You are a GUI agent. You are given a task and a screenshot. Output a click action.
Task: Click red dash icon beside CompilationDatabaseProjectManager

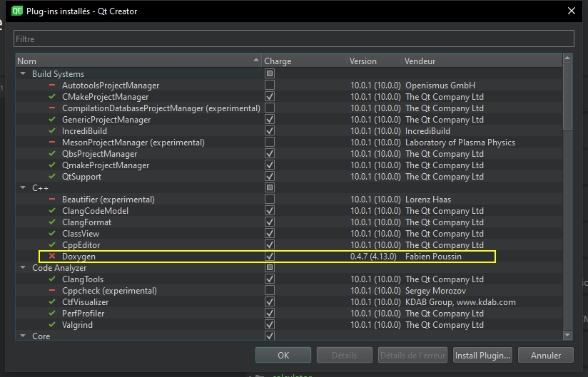[52, 108]
